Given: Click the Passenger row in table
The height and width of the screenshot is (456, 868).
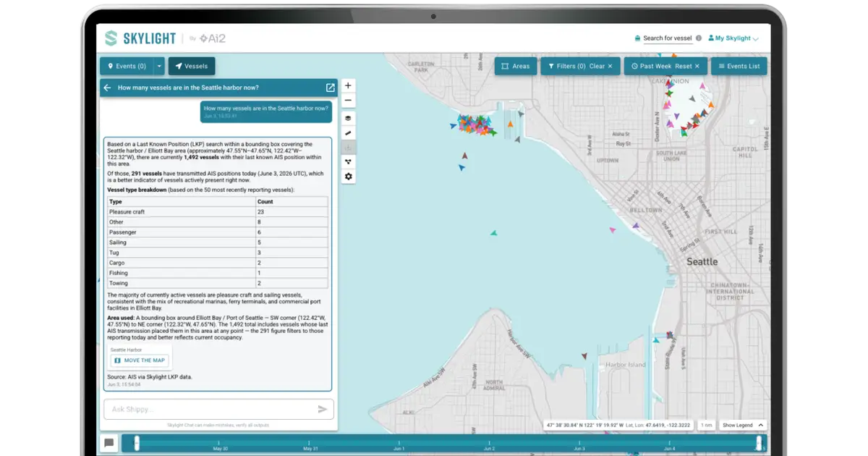Looking at the screenshot, I should pyautogui.click(x=218, y=232).
